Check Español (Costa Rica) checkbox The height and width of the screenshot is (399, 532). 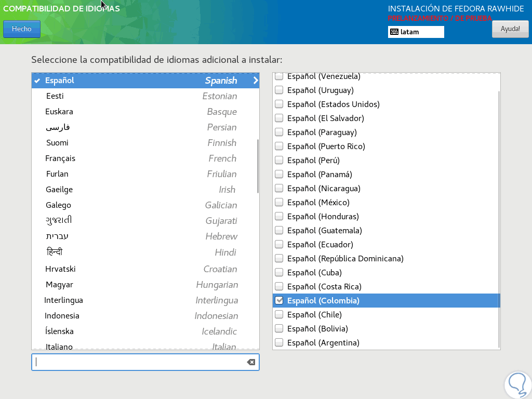pyautogui.click(x=279, y=287)
